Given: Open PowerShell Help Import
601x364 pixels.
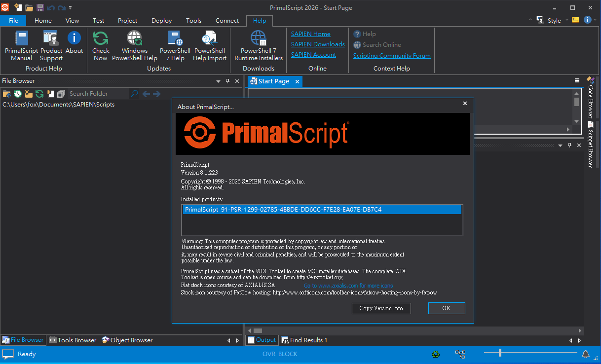Looking at the screenshot, I should [209, 45].
